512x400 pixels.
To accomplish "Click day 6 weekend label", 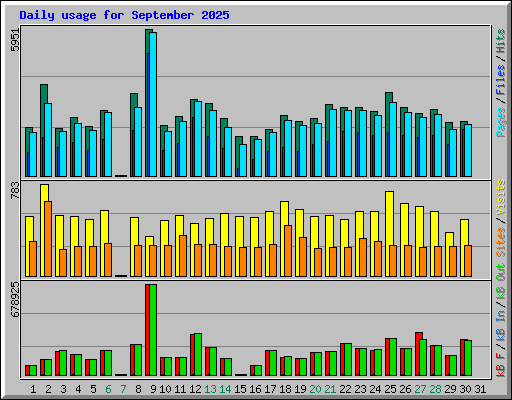I will (108, 389).
